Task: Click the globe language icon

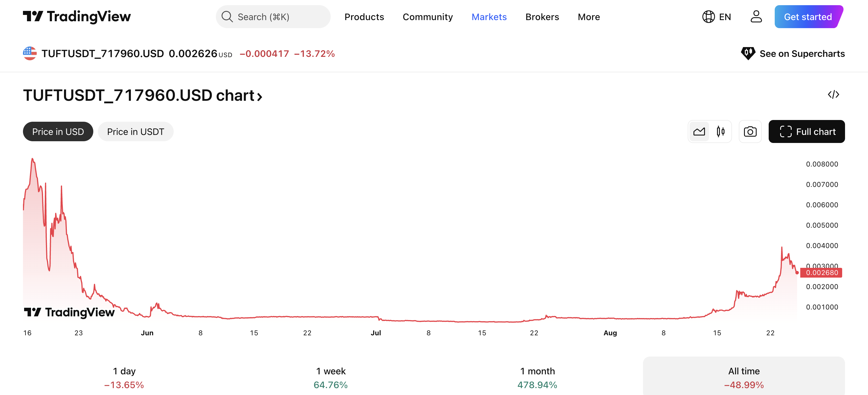Action: pyautogui.click(x=709, y=17)
